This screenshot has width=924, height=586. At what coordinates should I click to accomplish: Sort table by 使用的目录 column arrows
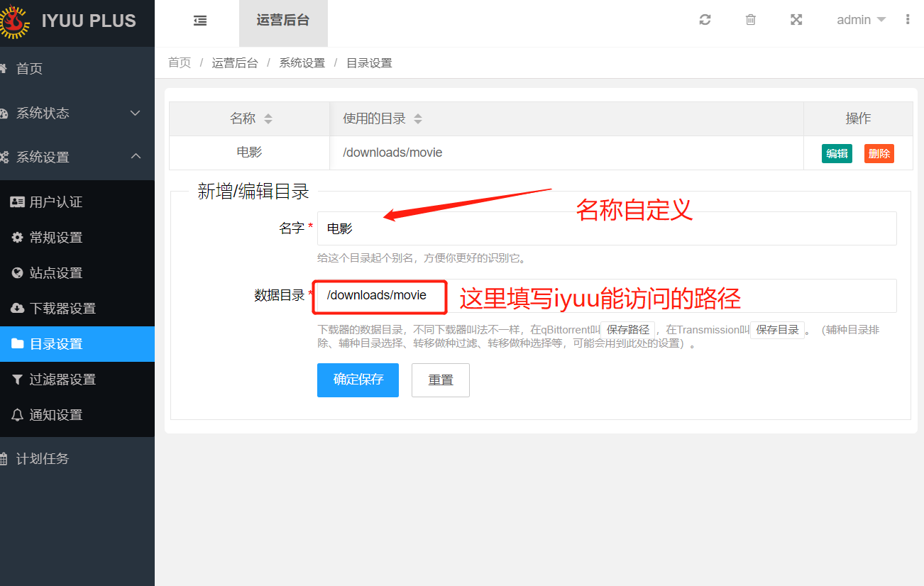[418, 119]
